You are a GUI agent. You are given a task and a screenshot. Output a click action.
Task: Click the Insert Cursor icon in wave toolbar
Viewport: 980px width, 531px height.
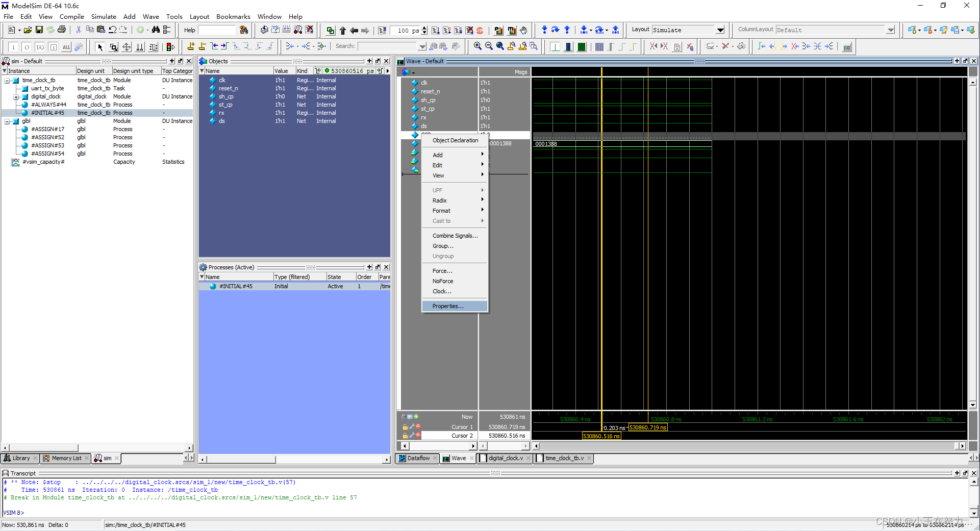pos(191,46)
